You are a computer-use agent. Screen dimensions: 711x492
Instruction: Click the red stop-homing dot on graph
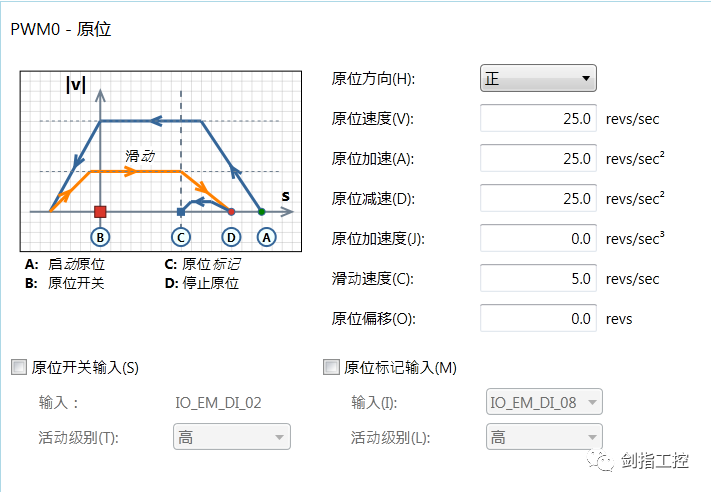coord(231,212)
